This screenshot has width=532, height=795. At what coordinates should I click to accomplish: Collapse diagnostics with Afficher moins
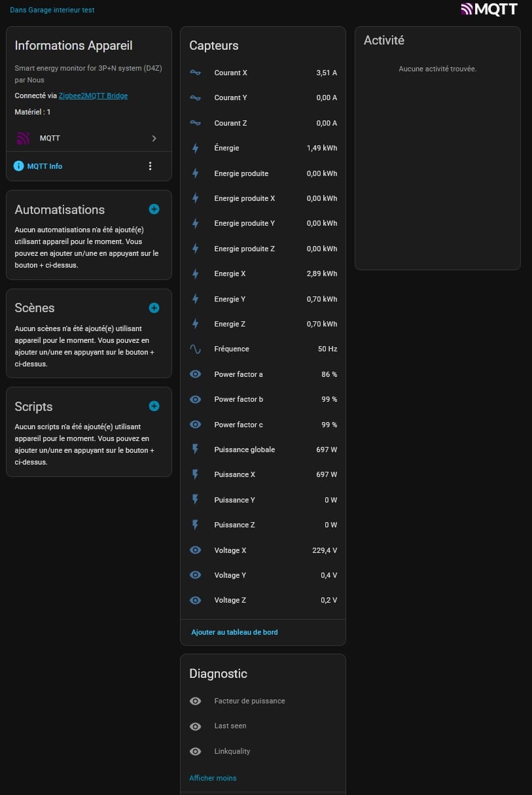213,778
